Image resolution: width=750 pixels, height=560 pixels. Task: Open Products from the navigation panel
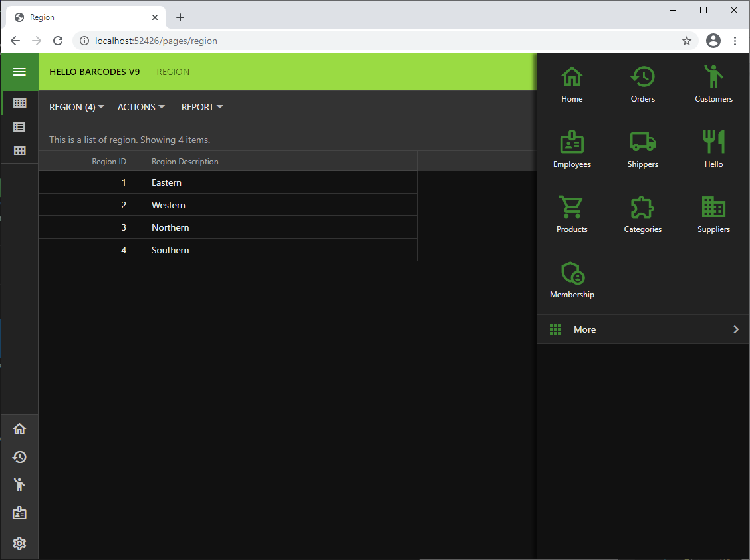[x=572, y=214]
